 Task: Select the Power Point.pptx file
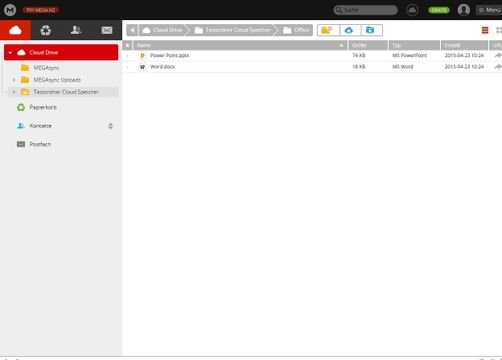[x=312, y=55]
